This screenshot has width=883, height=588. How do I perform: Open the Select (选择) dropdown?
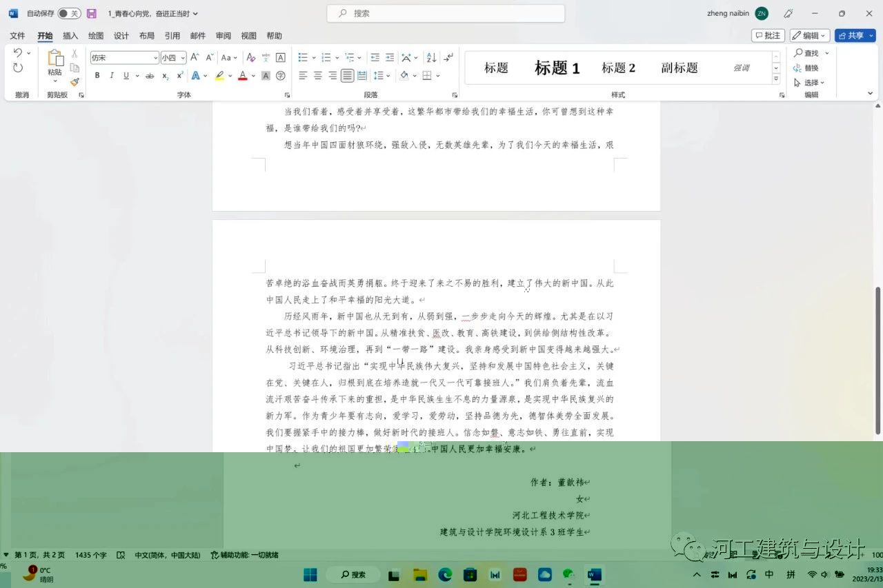click(x=809, y=83)
